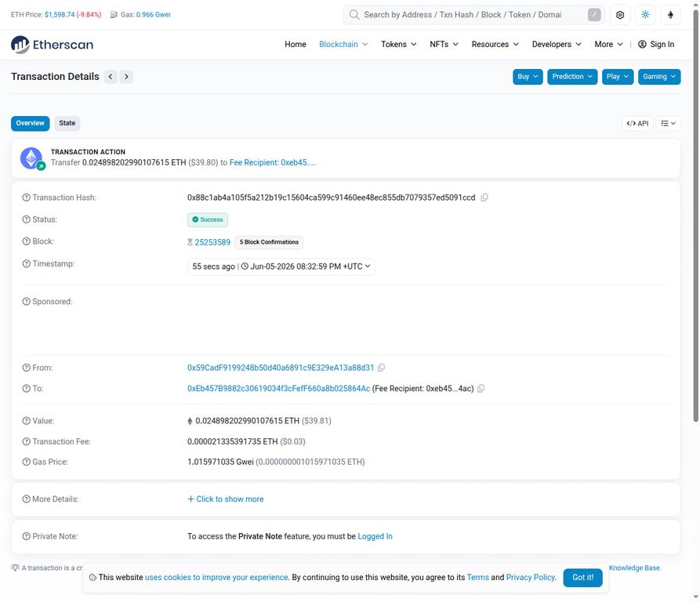Open the API button
This screenshot has height=602, width=700.
coord(637,124)
